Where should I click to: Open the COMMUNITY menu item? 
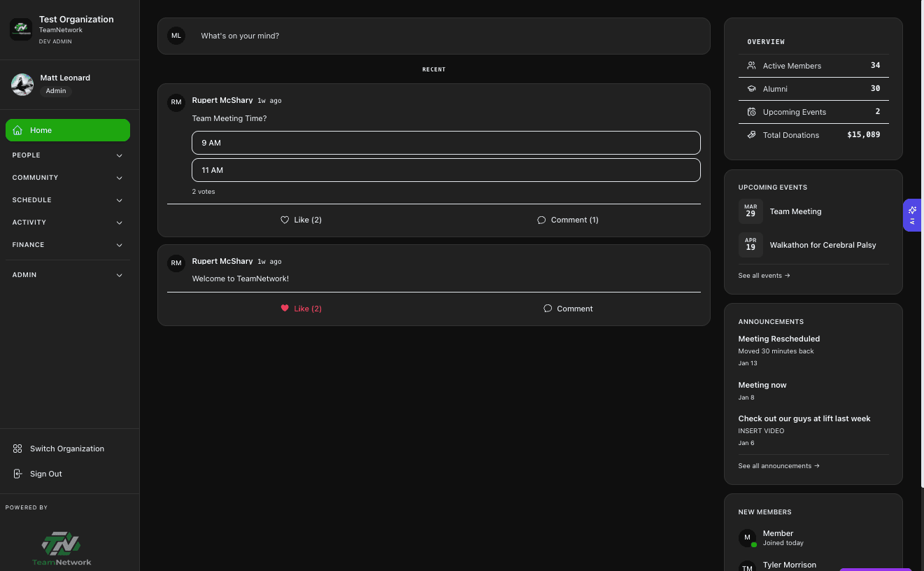click(68, 177)
